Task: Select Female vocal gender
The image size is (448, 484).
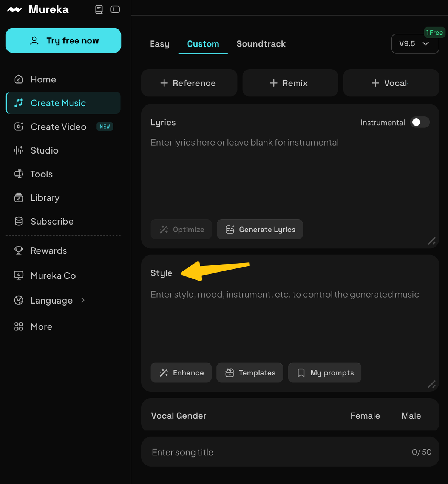Action: 365,416
